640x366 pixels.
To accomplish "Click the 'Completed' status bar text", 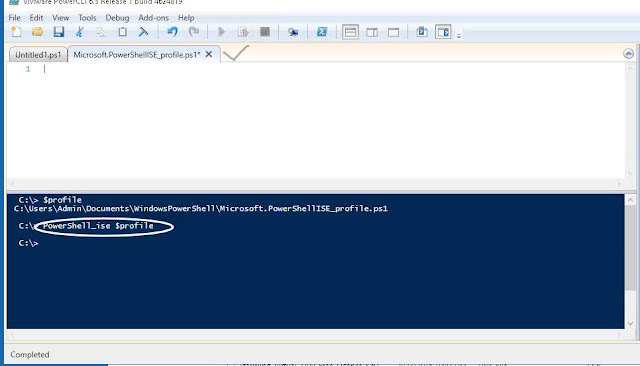I will pos(30,355).
